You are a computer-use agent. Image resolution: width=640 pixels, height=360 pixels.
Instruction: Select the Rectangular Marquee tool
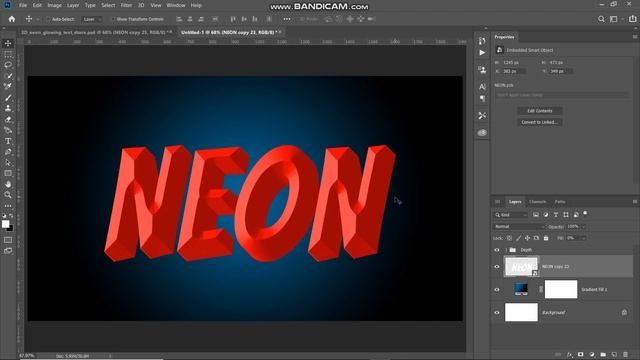tap(8, 54)
